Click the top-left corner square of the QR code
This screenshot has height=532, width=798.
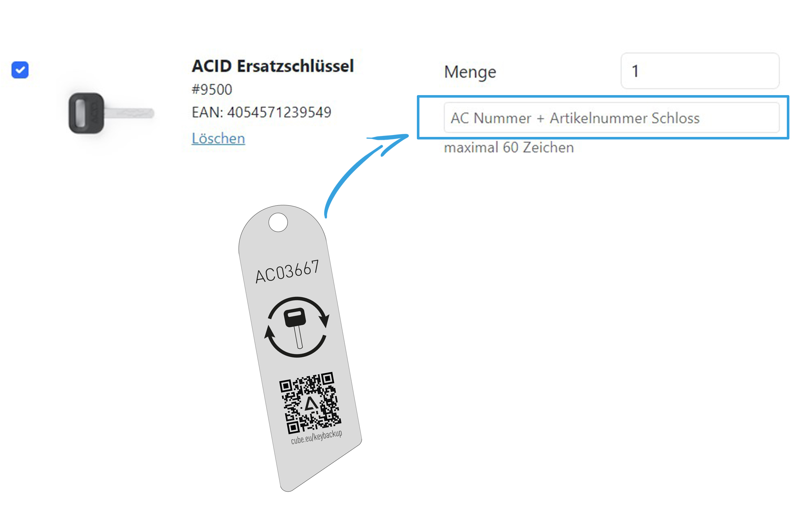point(286,386)
